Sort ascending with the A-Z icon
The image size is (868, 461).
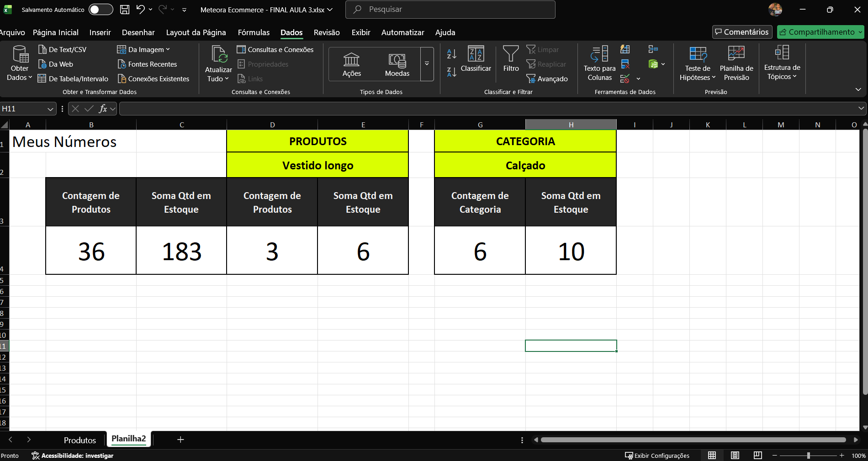click(x=451, y=54)
